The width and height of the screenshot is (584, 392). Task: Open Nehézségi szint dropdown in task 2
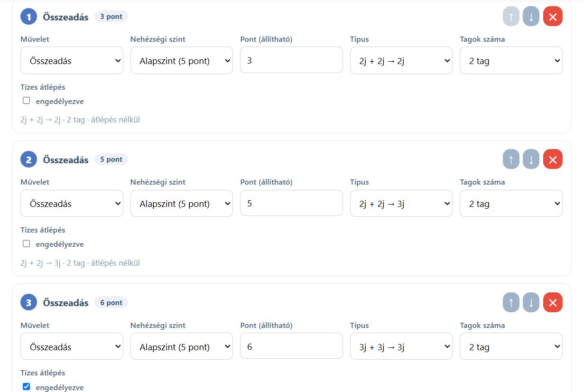pos(182,204)
